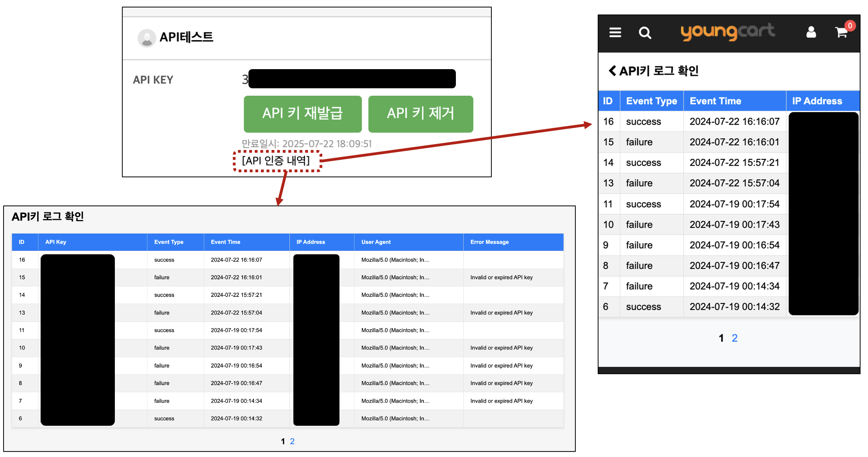Image resolution: width=868 pixels, height=457 pixels.
Task: Click the search magnifier icon
Action: 645,33
